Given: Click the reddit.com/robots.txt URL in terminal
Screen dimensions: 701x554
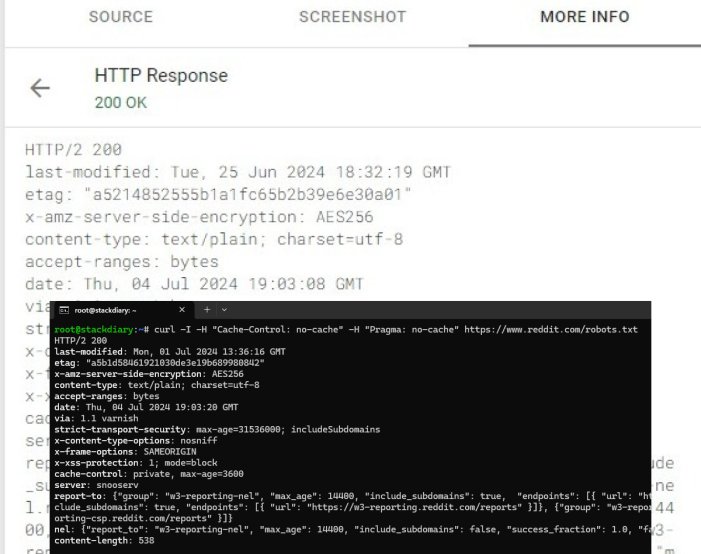Looking at the screenshot, I should pyautogui.click(x=551, y=330).
